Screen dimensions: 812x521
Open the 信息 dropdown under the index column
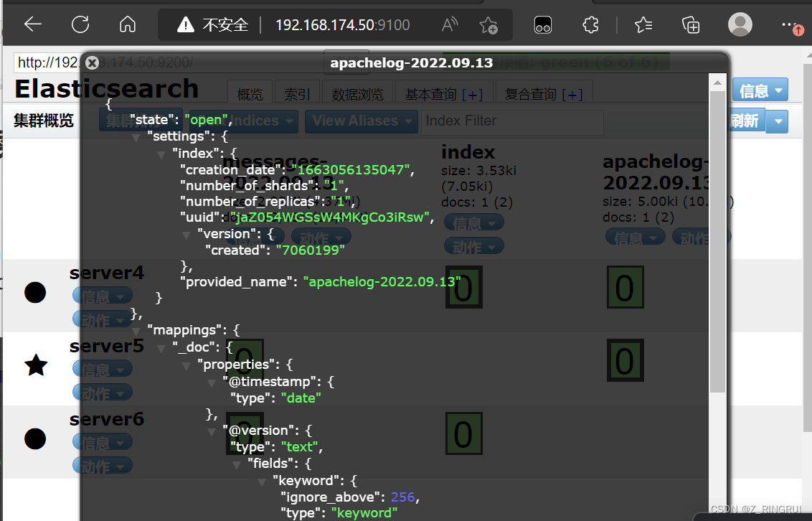click(x=474, y=222)
